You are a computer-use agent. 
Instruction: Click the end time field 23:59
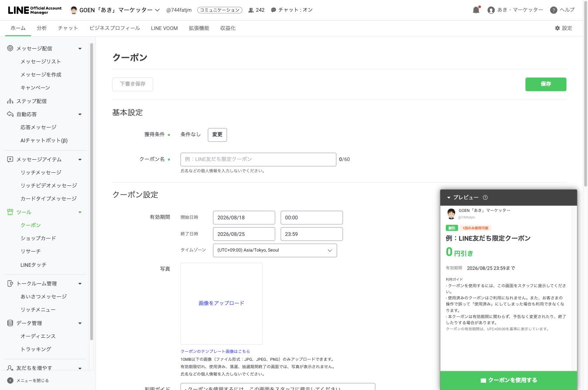point(311,234)
